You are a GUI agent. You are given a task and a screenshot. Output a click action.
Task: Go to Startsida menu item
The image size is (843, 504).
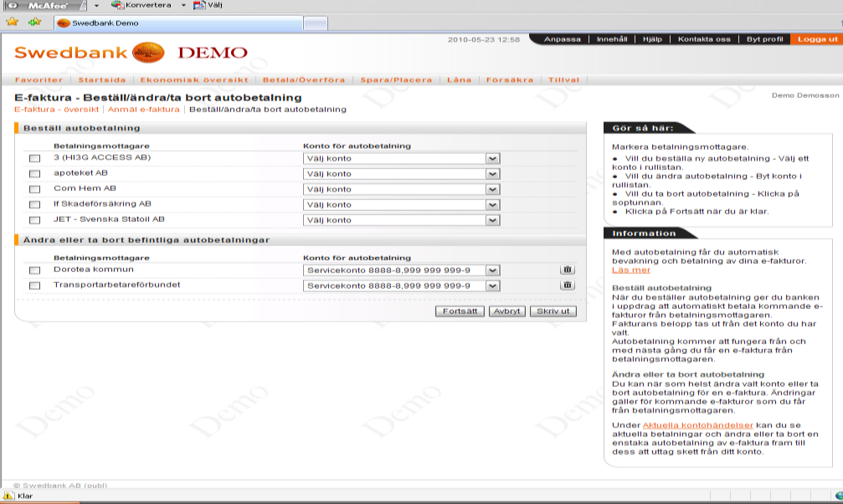click(x=102, y=80)
